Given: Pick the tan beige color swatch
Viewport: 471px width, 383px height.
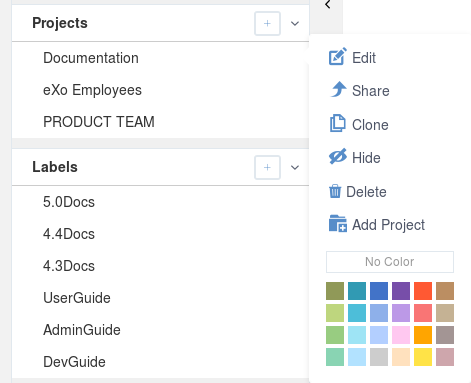Looking at the screenshot, I should pos(445,313).
